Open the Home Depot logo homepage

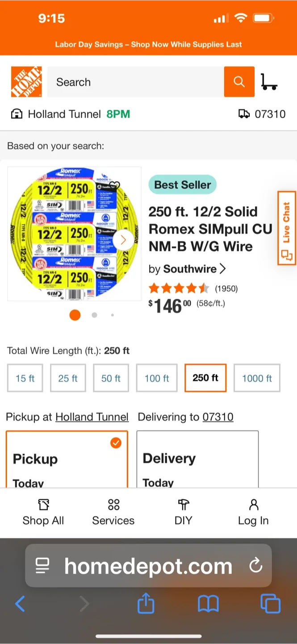point(26,82)
